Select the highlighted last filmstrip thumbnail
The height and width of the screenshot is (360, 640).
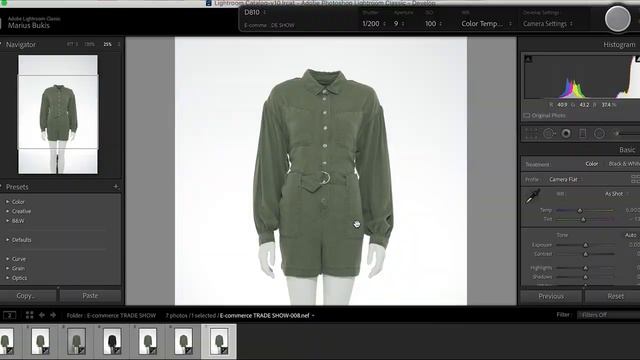pos(219,341)
